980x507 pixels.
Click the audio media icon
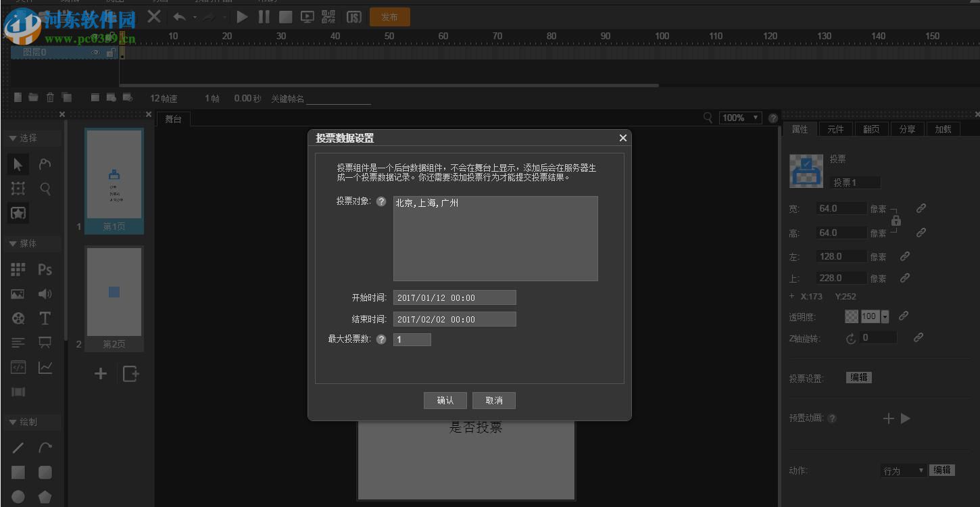pos(45,293)
